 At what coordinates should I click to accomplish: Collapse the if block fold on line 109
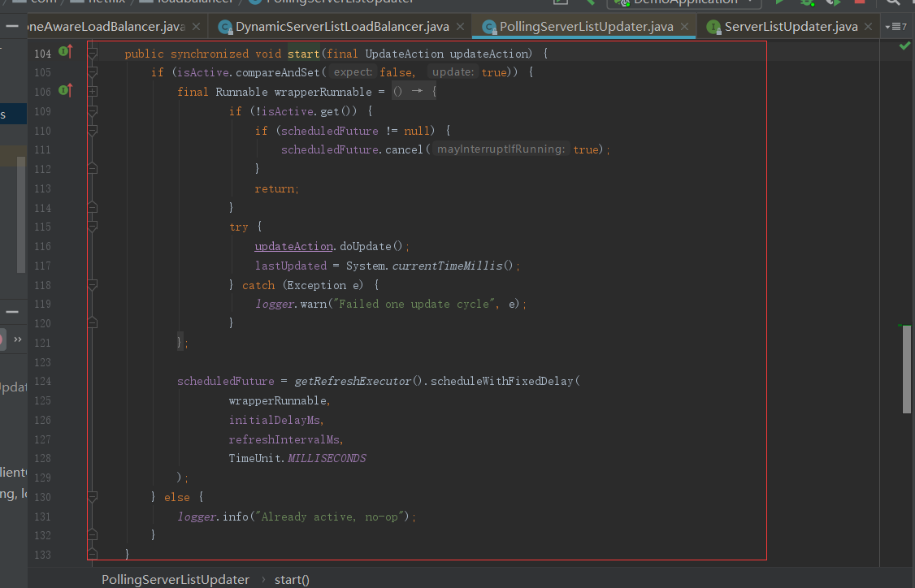[x=92, y=110]
